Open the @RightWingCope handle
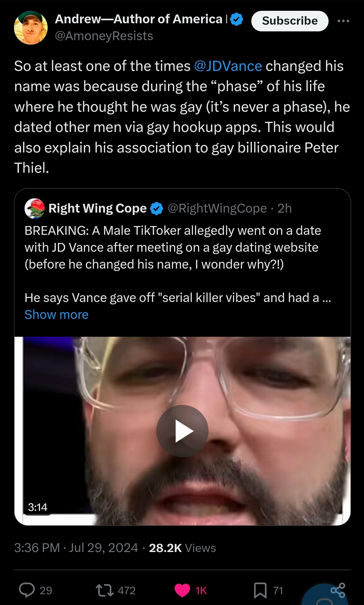The image size is (364, 605). (x=217, y=209)
